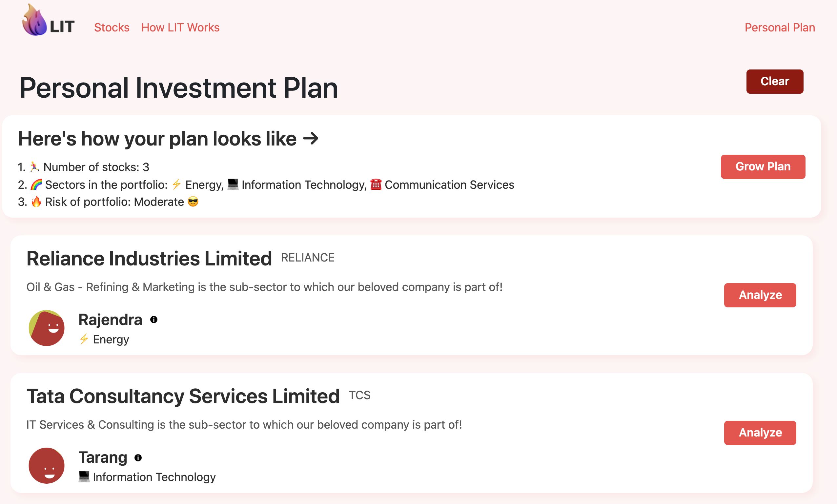The height and width of the screenshot is (504, 837).
Task: Clear the investment plan
Action: tap(774, 82)
